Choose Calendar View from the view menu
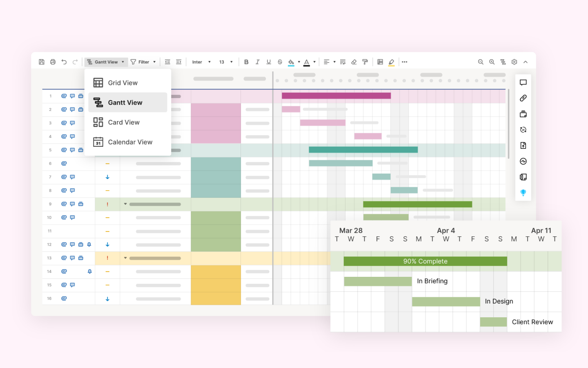 (x=129, y=142)
